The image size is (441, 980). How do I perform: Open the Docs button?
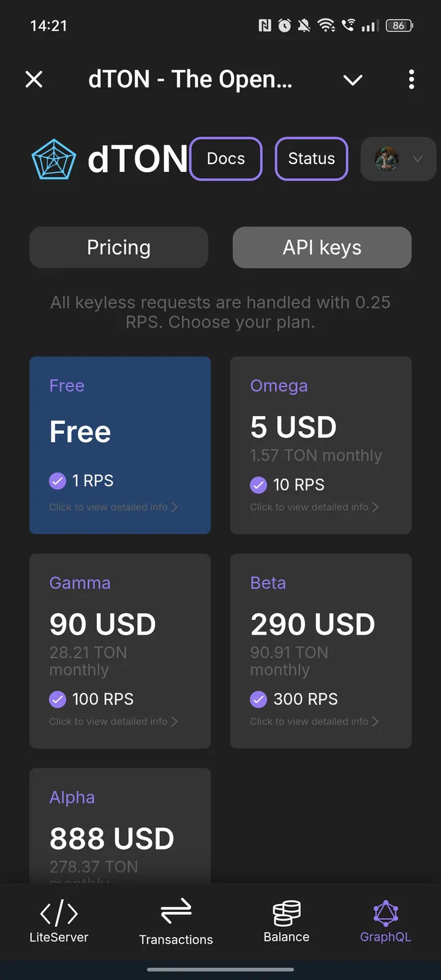click(226, 159)
